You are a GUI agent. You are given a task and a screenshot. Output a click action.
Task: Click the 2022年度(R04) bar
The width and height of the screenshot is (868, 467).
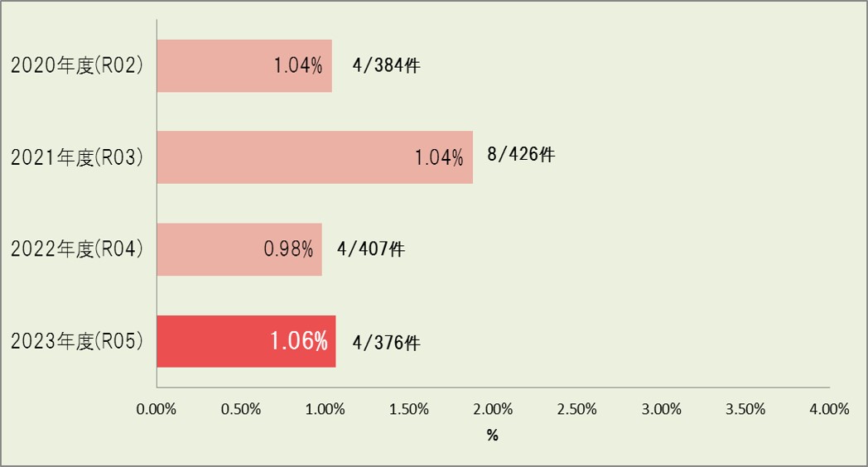239,249
